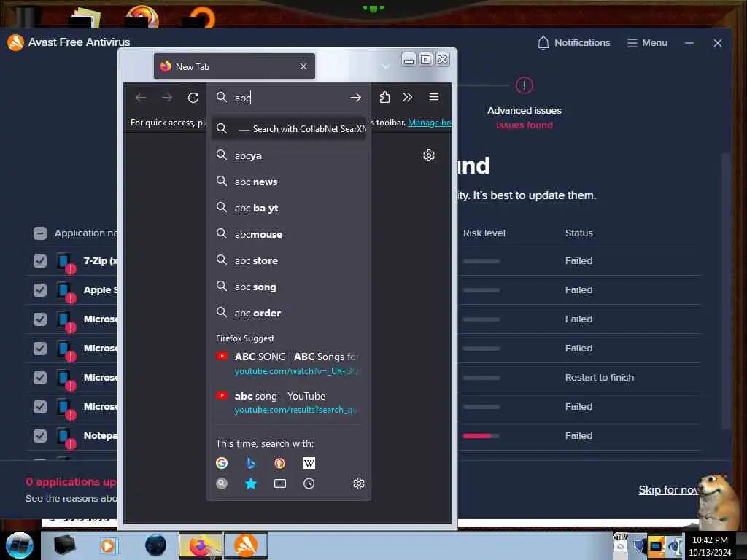Click the Manage bookmarks link

coord(429,122)
